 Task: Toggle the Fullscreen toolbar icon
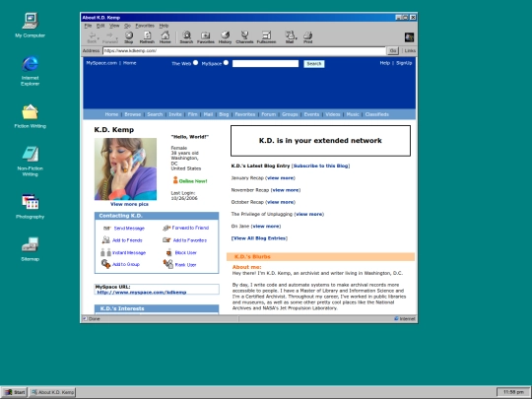click(x=266, y=37)
